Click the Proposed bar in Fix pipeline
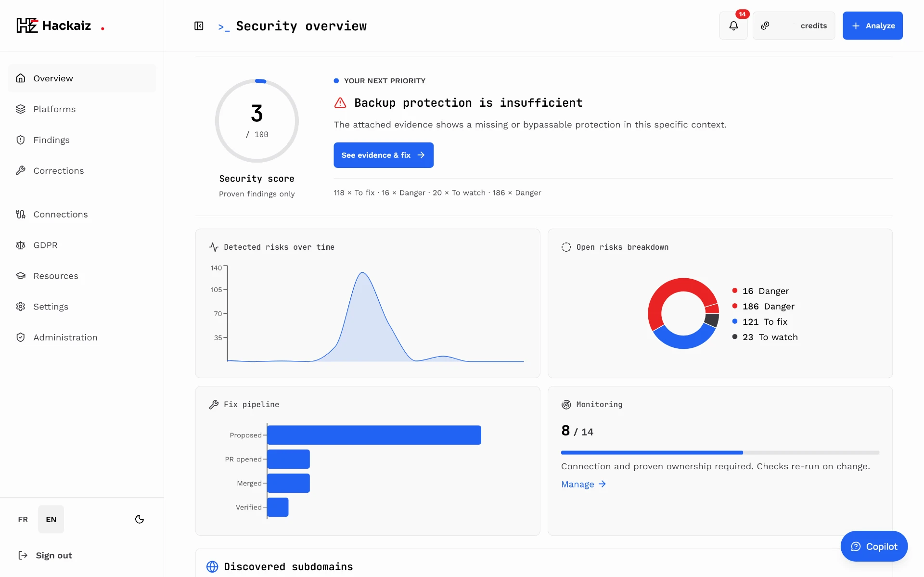Screen dimensions: 924x577 click(374, 435)
